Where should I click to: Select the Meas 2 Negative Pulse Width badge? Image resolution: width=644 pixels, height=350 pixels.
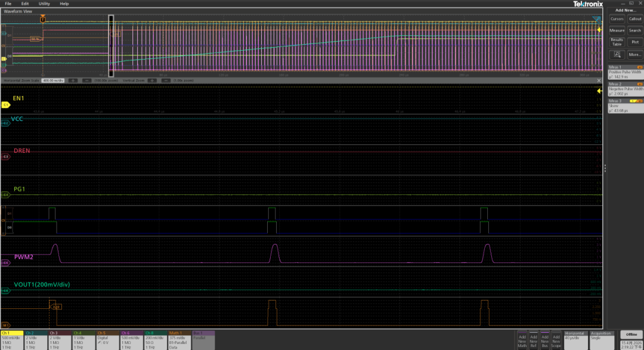[x=626, y=89]
